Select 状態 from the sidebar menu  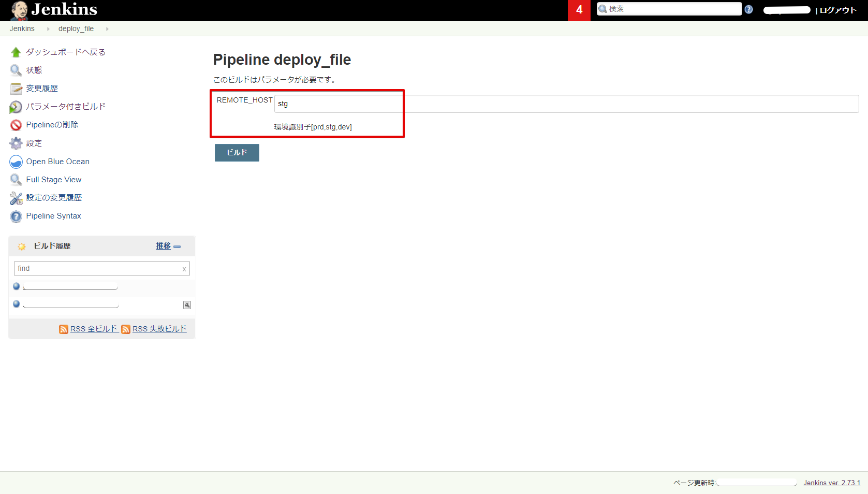(34, 70)
